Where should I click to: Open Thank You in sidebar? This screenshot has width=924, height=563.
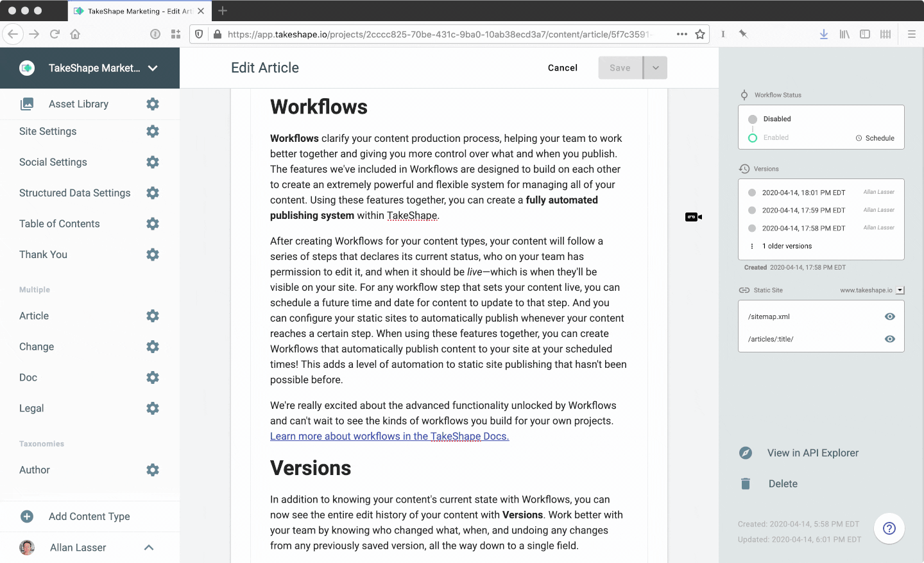click(43, 254)
